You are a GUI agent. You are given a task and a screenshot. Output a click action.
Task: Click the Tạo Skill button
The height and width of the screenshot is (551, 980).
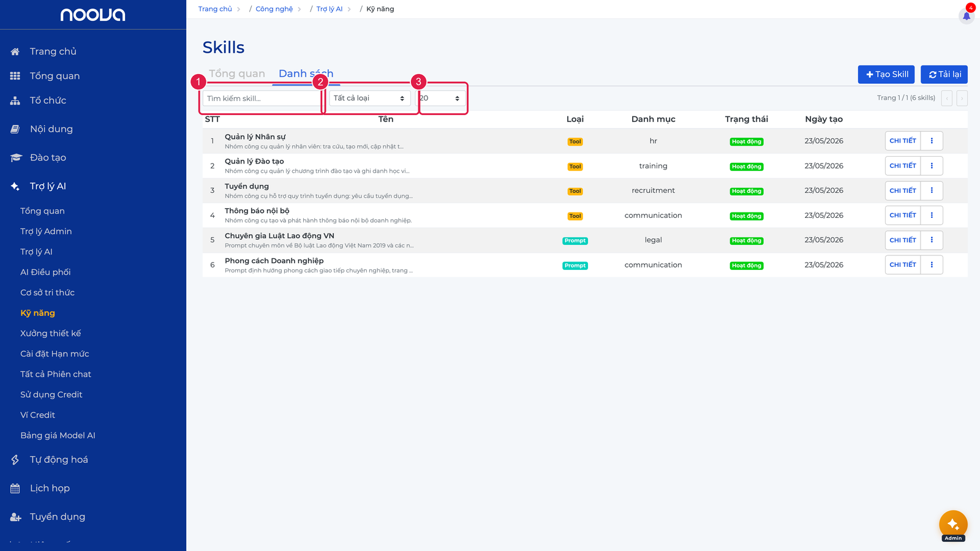[x=886, y=74]
